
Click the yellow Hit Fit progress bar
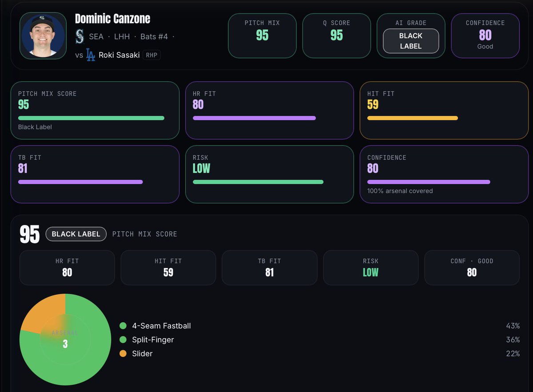click(x=413, y=118)
